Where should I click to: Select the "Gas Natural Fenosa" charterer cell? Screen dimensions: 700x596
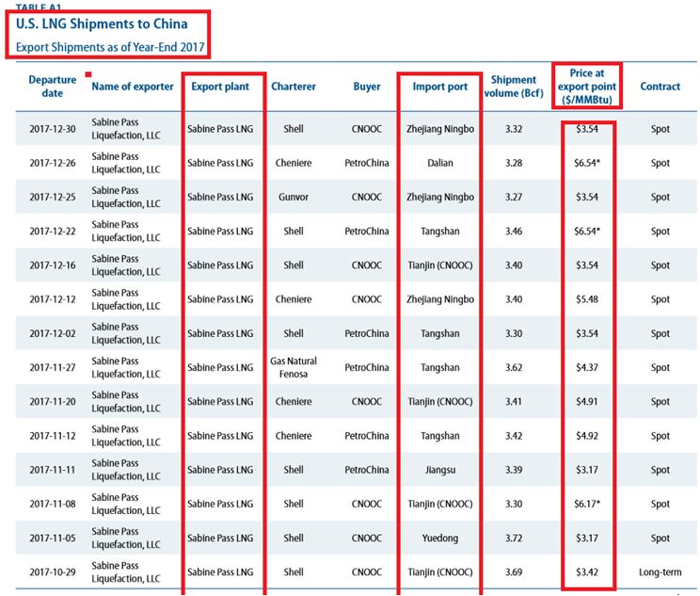(x=294, y=368)
